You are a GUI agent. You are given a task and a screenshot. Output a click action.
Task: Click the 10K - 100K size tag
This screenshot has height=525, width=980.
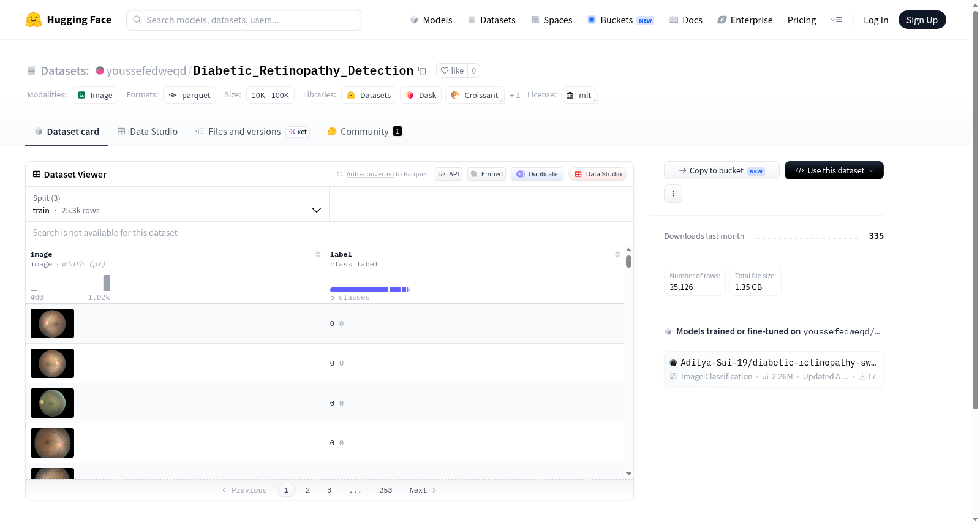270,95
